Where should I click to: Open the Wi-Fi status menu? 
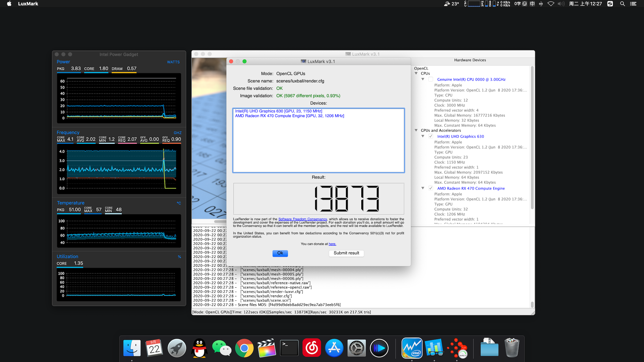[x=551, y=4]
